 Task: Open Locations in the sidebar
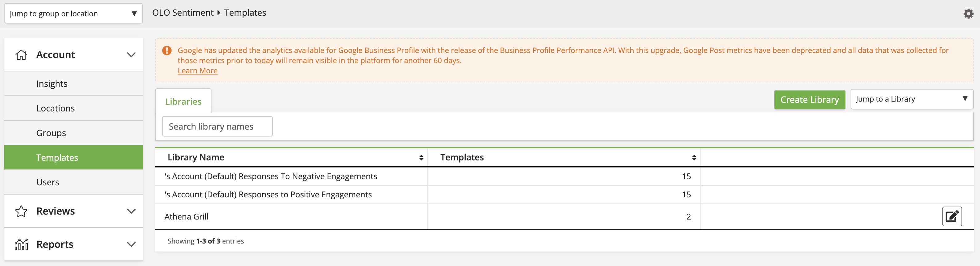pos(73,108)
